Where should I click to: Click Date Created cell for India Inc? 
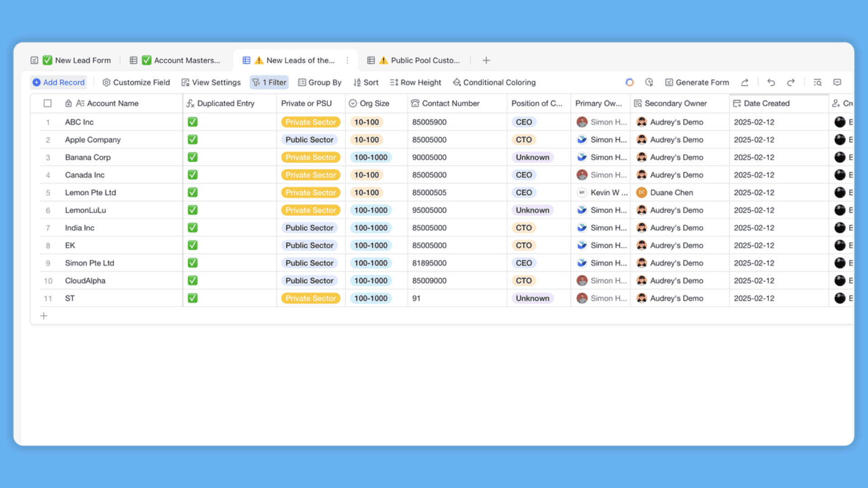pyautogui.click(x=779, y=228)
